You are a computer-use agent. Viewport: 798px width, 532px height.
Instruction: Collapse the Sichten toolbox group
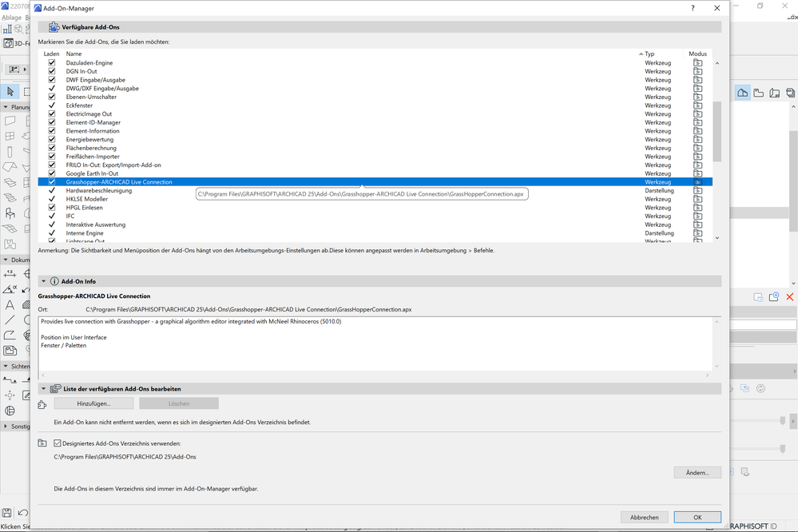pos(6,366)
